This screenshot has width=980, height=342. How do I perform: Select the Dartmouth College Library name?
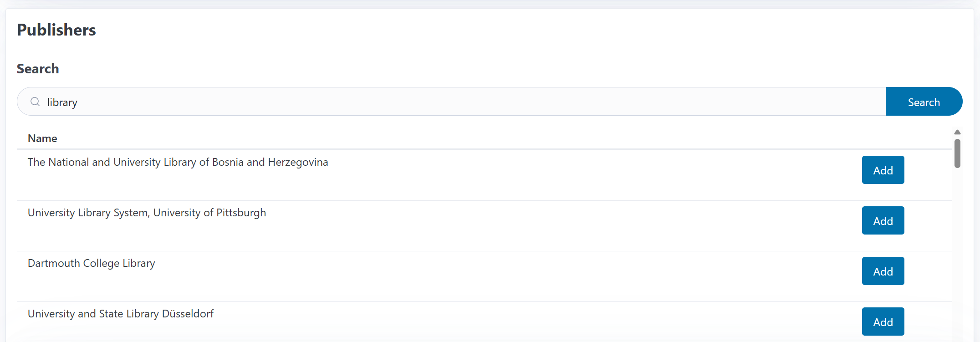tap(91, 263)
